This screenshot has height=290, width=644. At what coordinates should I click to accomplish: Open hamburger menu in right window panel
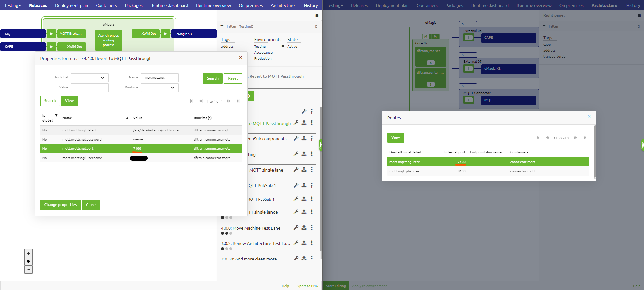pyautogui.click(x=639, y=15)
